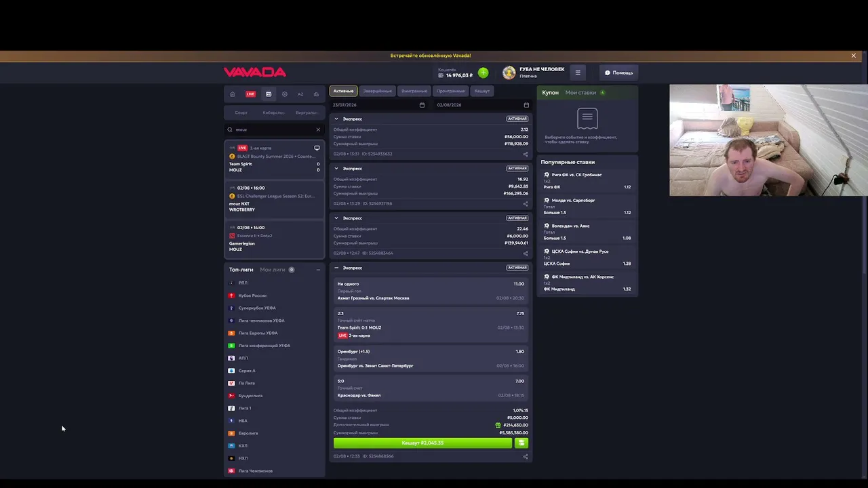
Task: Share the express bet with ID 5254931196
Action: [x=525, y=203]
